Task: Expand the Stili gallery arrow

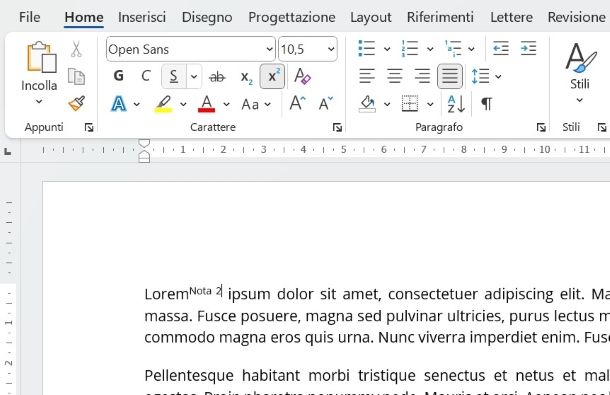Action: point(580,100)
